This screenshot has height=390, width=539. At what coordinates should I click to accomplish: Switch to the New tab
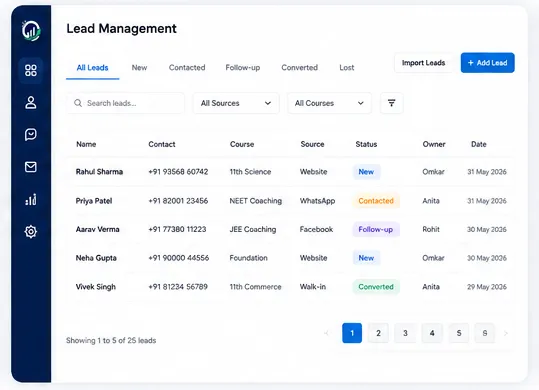[139, 68]
